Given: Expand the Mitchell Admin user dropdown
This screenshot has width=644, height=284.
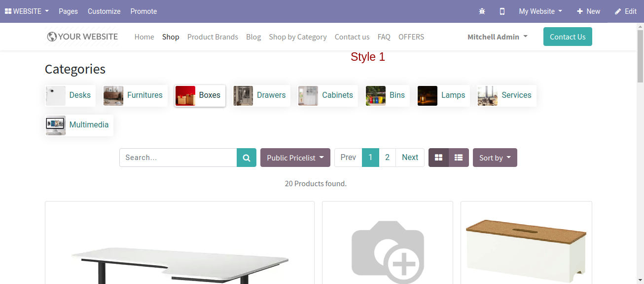Looking at the screenshot, I should coord(498,37).
